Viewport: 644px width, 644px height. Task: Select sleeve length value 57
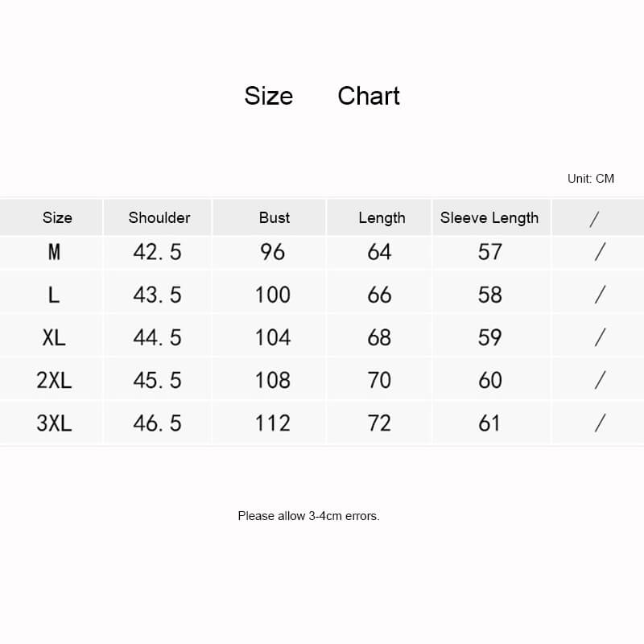pos(489,253)
